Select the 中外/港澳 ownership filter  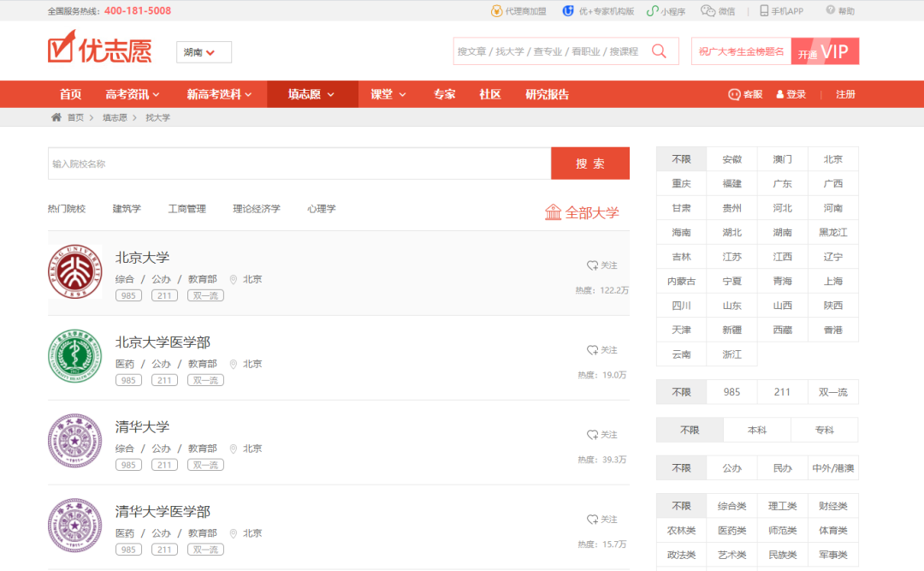[x=832, y=468]
